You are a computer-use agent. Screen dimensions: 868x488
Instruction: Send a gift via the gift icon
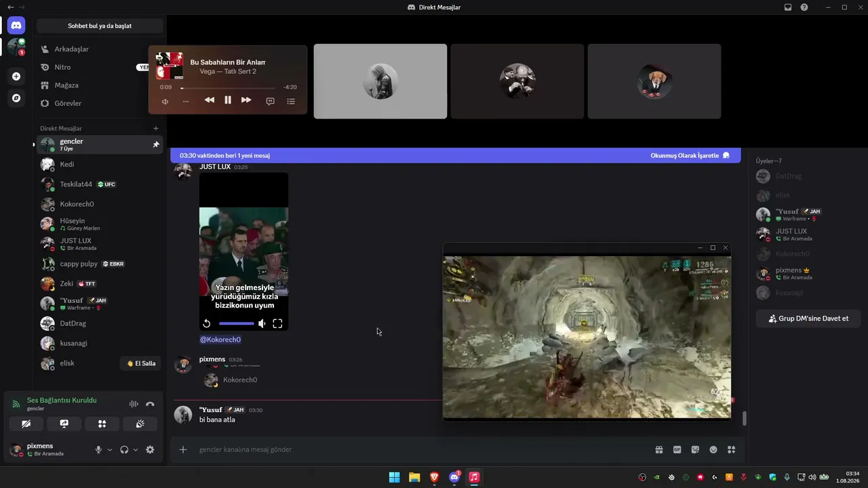tap(658, 449)
